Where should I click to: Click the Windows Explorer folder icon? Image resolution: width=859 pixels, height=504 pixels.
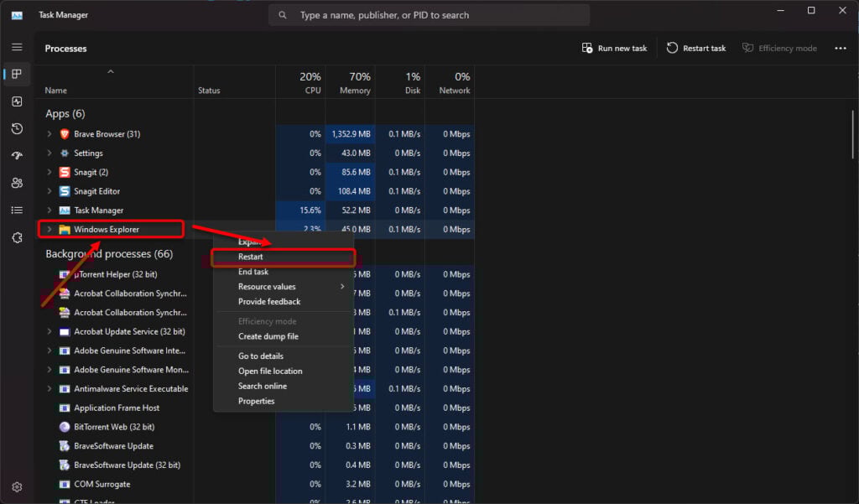pyautogui.click(x=65, y=230)
